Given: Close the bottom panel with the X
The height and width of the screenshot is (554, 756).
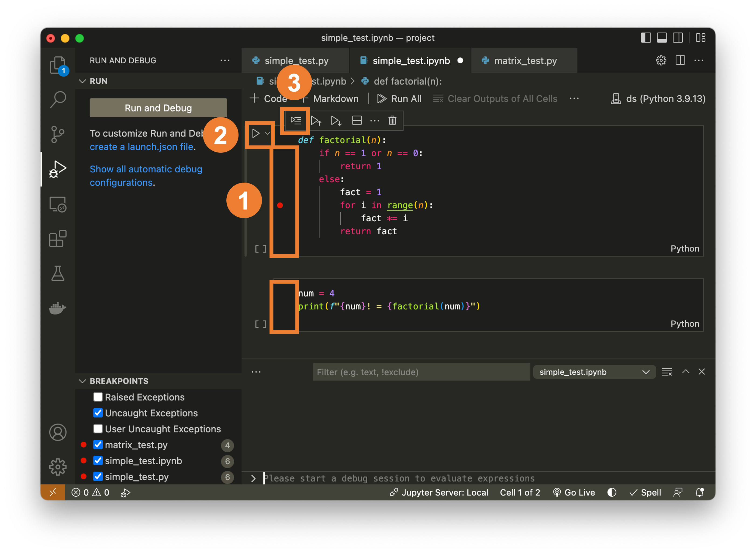Looking at the screenshot, I should tap(701, 372).
